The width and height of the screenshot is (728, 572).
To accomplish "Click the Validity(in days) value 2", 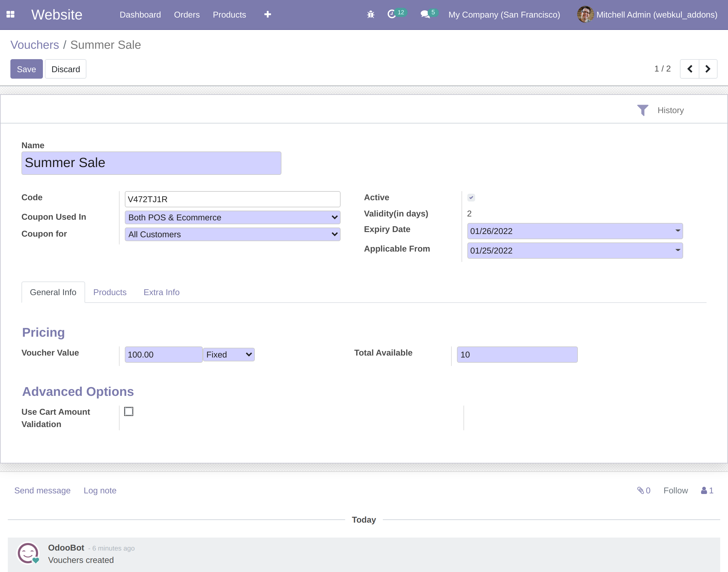I will 469,214.
